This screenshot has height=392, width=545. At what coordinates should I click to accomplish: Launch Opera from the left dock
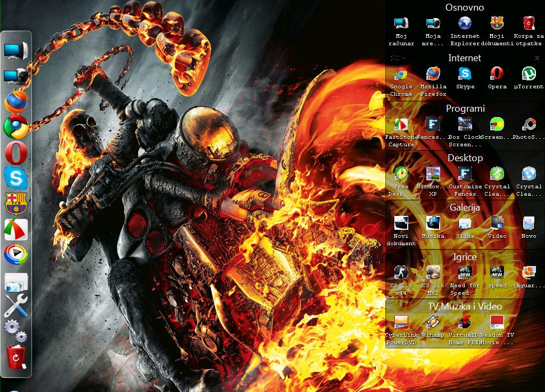pos(16,153)
